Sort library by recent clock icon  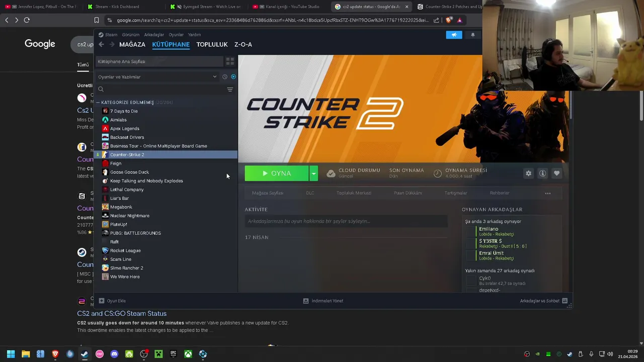[x=225, y=77]
